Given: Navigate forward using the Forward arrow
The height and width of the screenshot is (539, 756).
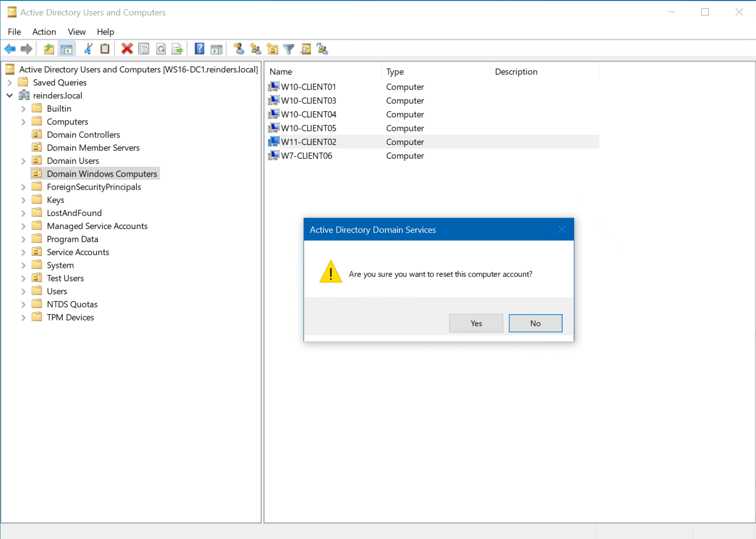Looking at the screenshot, I should click(x=26, y=48).
